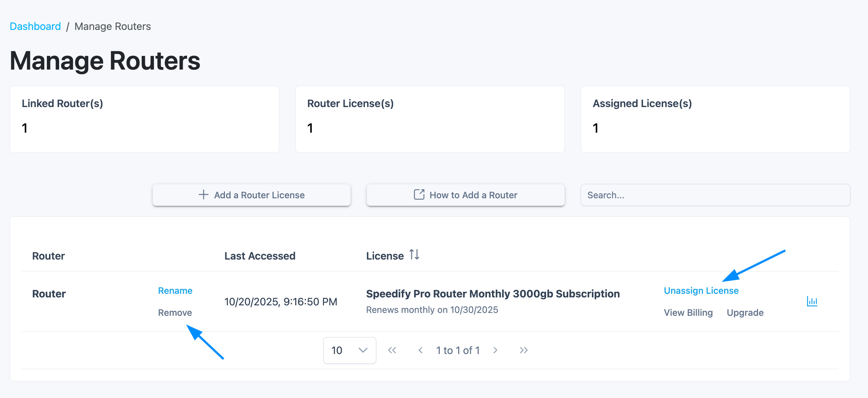Click the License column sort arrows

[x=414, y=255]
